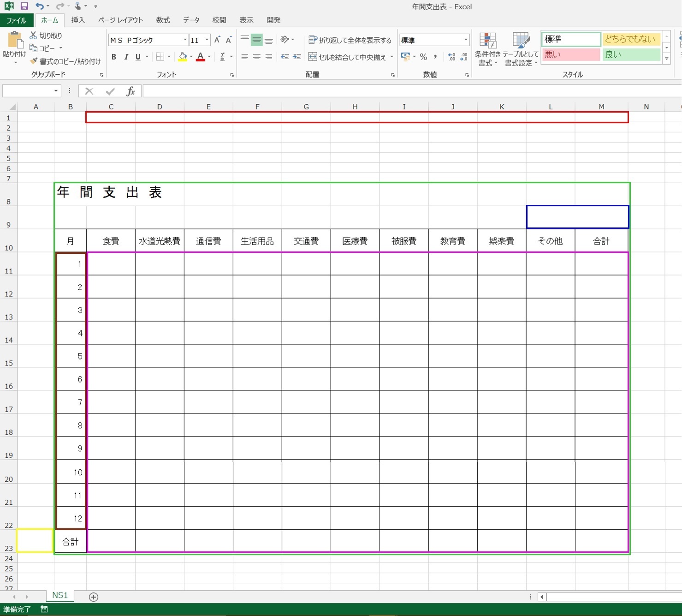This screenshot has width=682, height=616.
Task: Toggle Wrap Text (折り返して全体を表示する)
Action: pos(350,40)
